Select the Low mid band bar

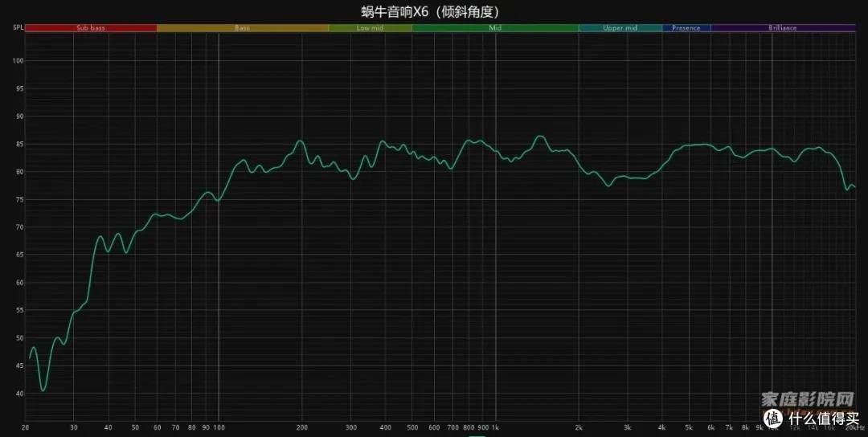(x=370, y=27)
